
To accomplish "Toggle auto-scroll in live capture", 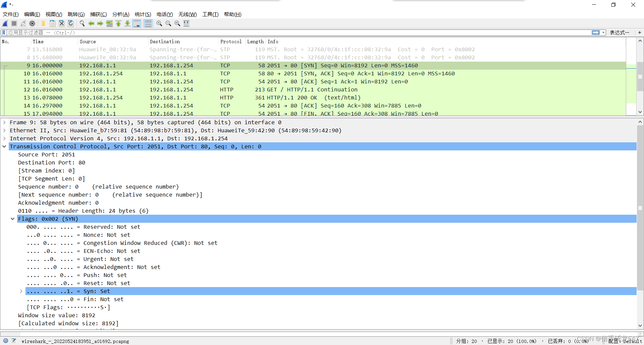I will coord(137,23).
